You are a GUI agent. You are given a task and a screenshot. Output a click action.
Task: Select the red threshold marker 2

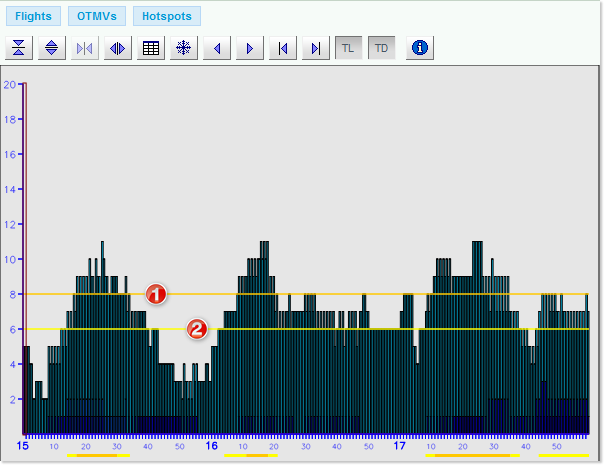198,329
